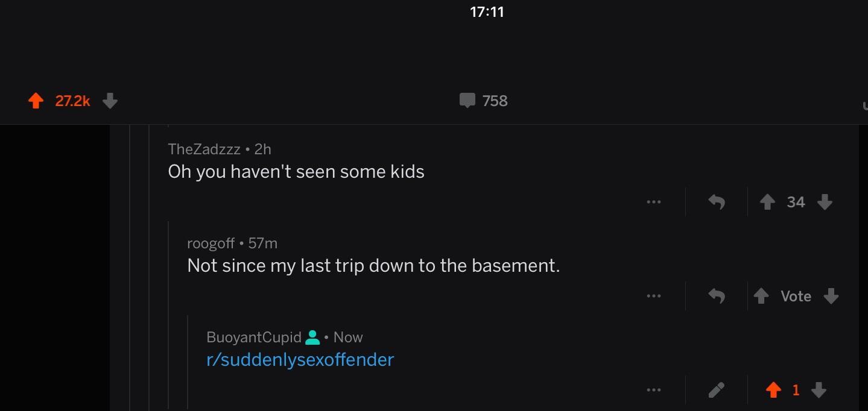
Task: Tap the text of roogoff's comment
Action: click(x=373, y=265)
